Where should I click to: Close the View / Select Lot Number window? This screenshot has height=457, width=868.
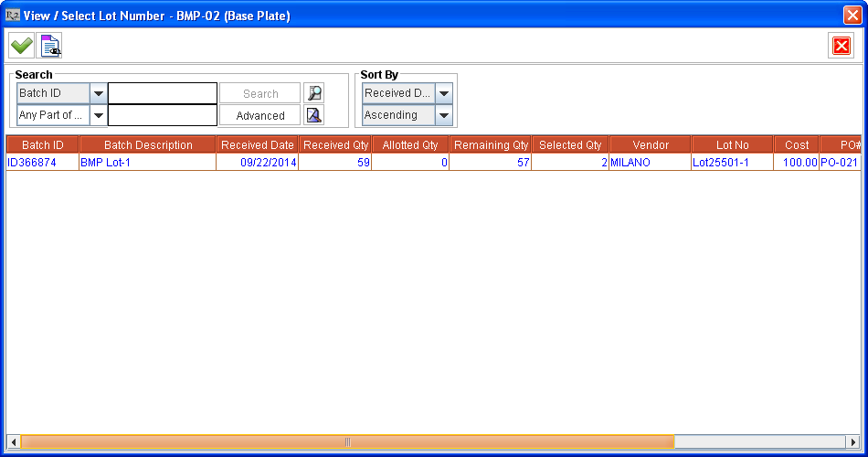coord(852,15)
